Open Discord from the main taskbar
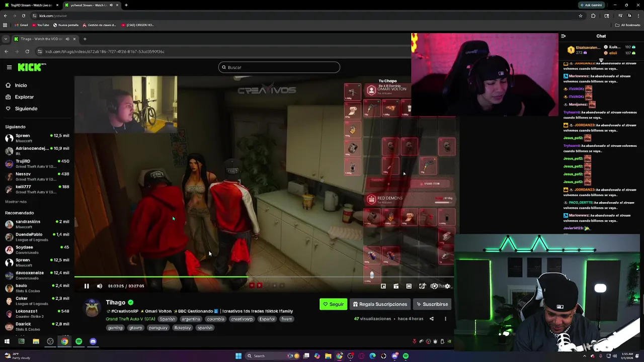The width and height of the screenshot is (644, 362). [394, 356]
